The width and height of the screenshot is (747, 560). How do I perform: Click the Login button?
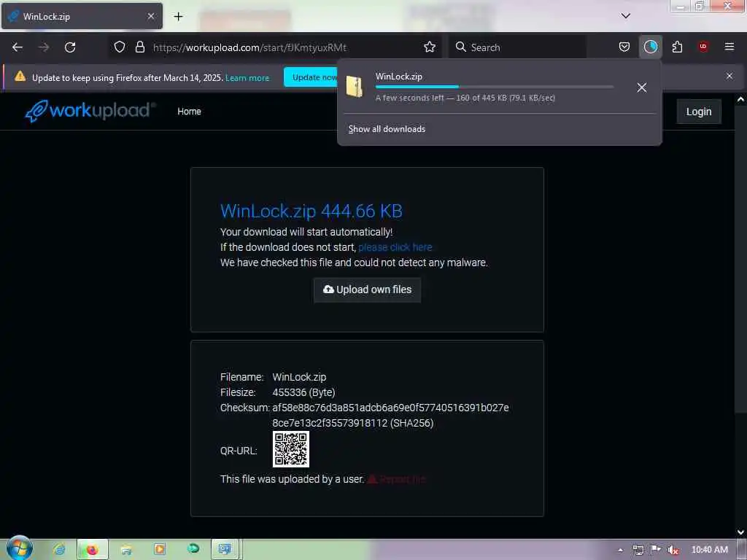point(698,112)
